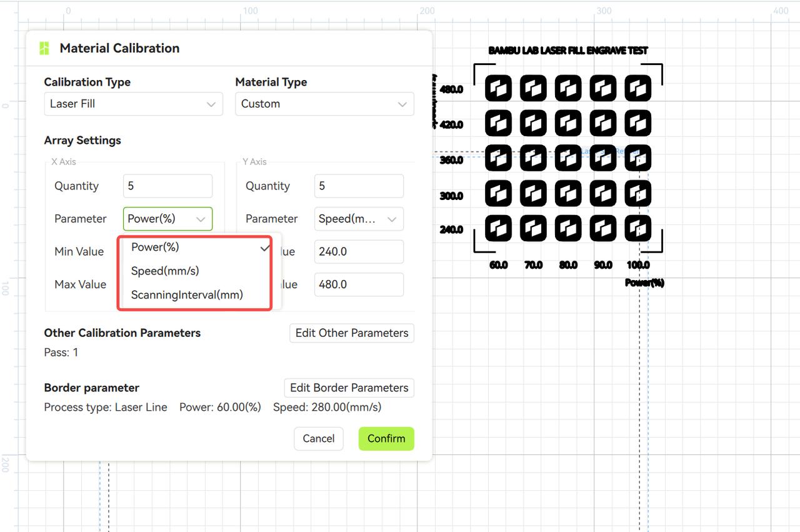Click the 360.0 speed row label on canvas

coord(451,160)
